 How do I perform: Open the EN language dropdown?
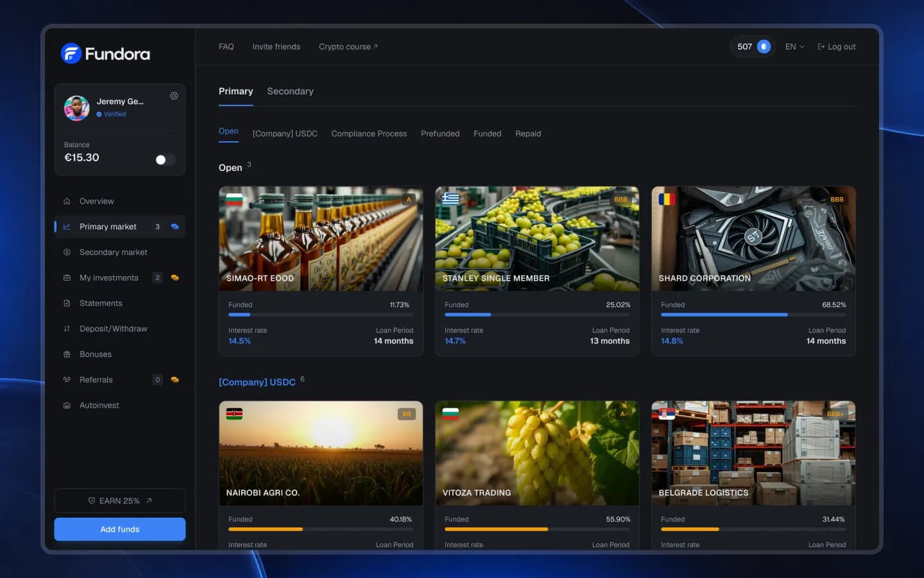coord(794,46)
